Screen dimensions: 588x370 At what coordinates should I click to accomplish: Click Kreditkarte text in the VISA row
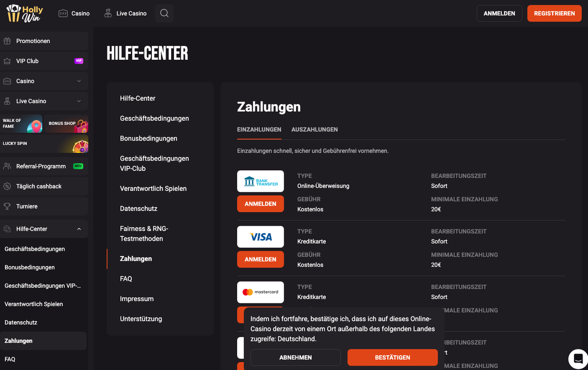point(312,241)
